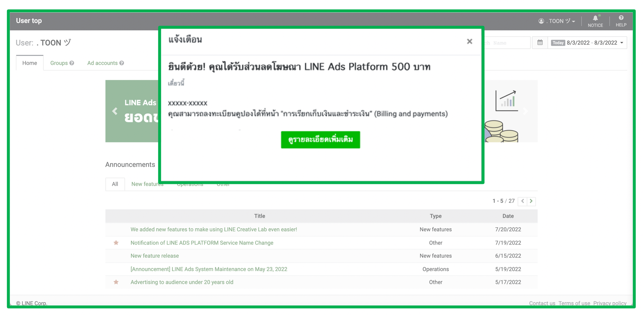The height and width of the screenshot is (316, 644).
Task: Open the Privacy policy footer link
Action: [x=610, y=303]
